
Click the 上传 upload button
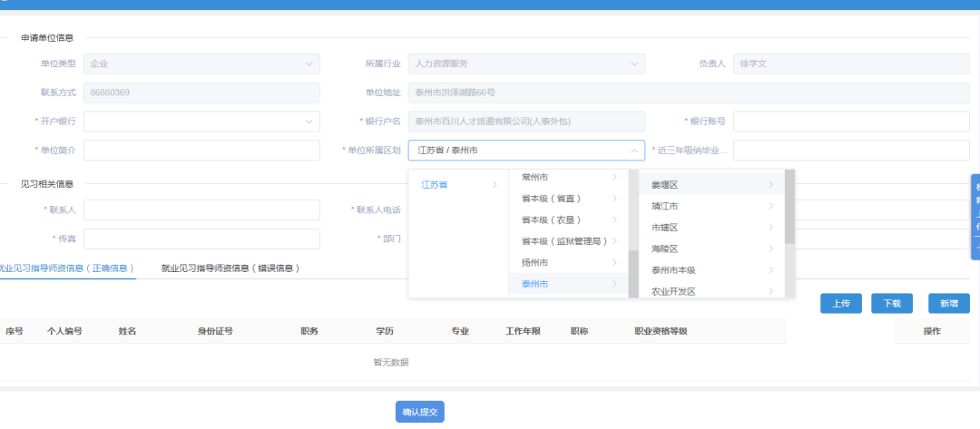840,304
